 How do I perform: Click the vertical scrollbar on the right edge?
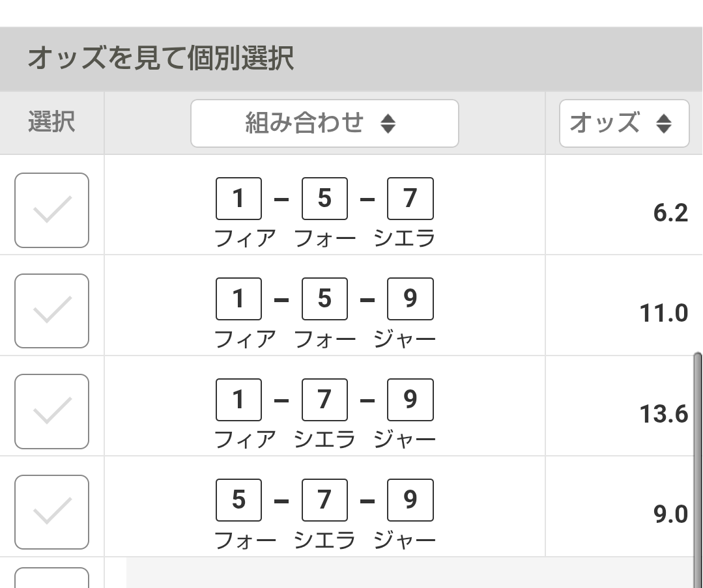[x=698, y=456]
